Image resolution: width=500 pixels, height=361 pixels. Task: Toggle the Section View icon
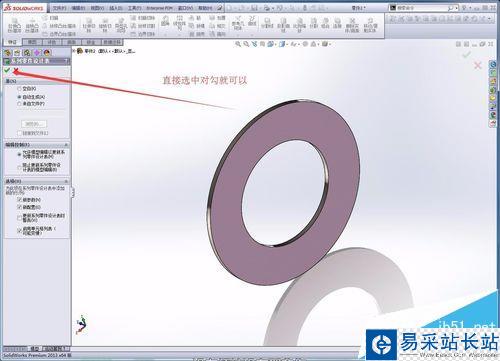263,44
